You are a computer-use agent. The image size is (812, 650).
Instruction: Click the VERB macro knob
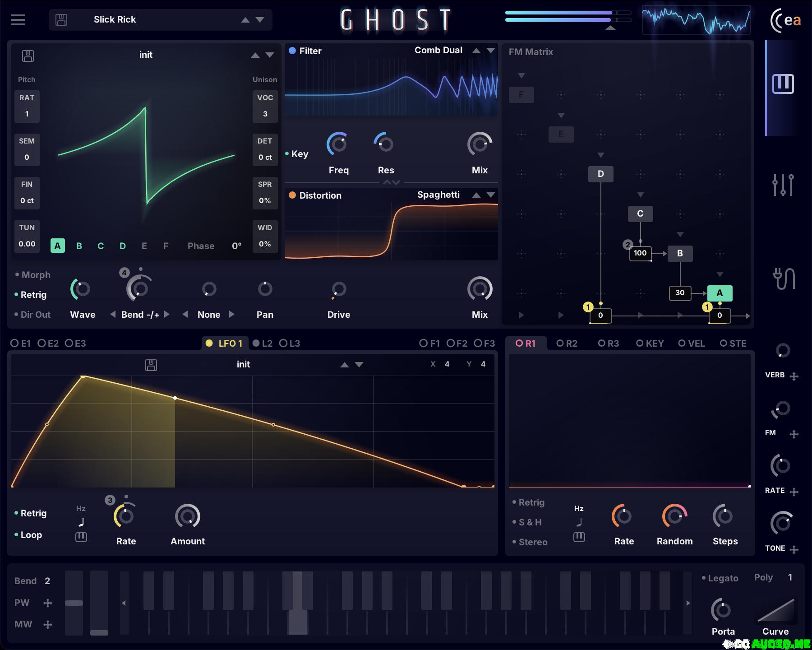click(783, 351)
